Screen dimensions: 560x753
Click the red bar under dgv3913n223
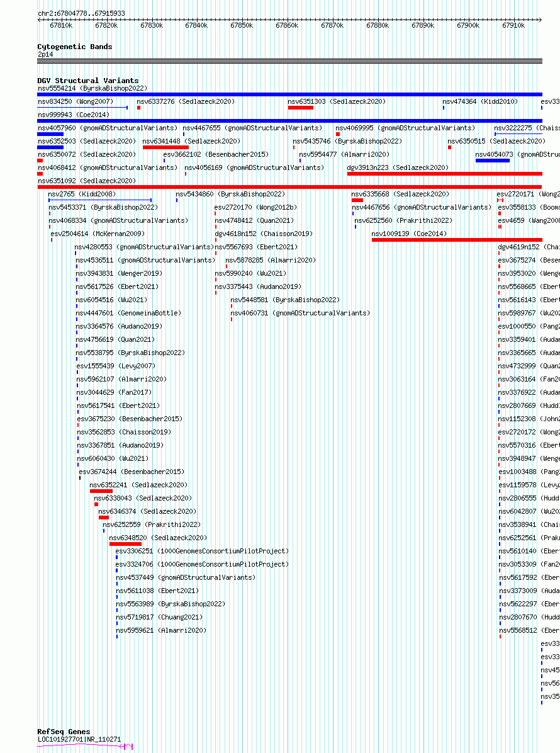click(x=444, y=174)
